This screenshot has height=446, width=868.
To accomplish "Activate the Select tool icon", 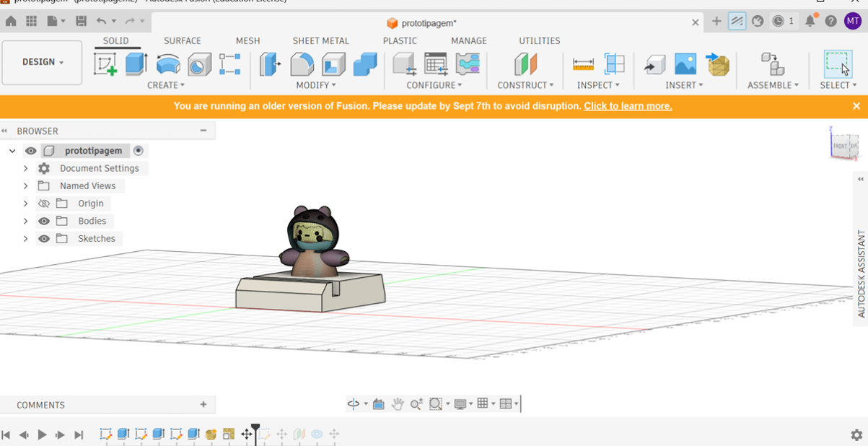I will pos(838,64).
